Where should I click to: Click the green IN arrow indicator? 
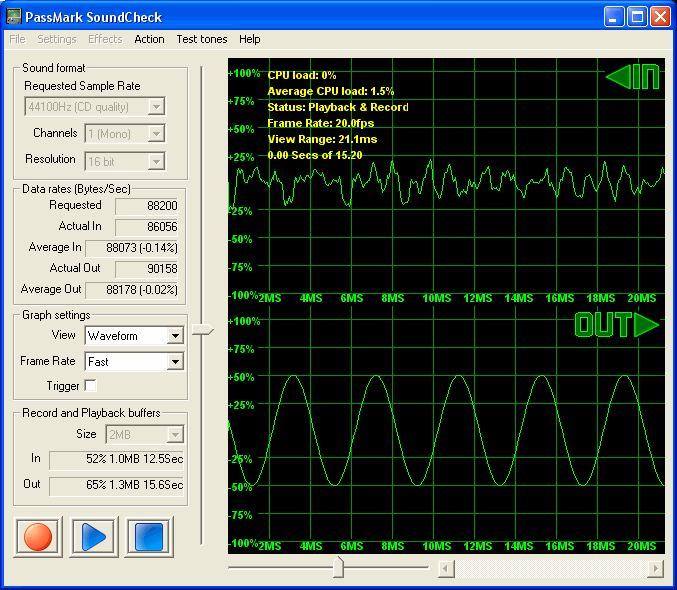633,78
